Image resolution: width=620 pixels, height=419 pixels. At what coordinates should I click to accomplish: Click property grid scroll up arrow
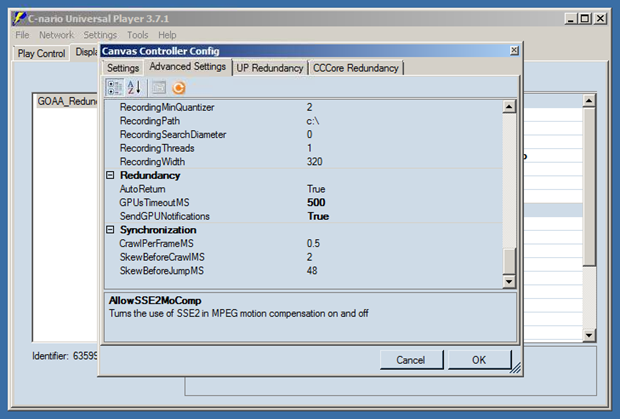tap(509, 107)
